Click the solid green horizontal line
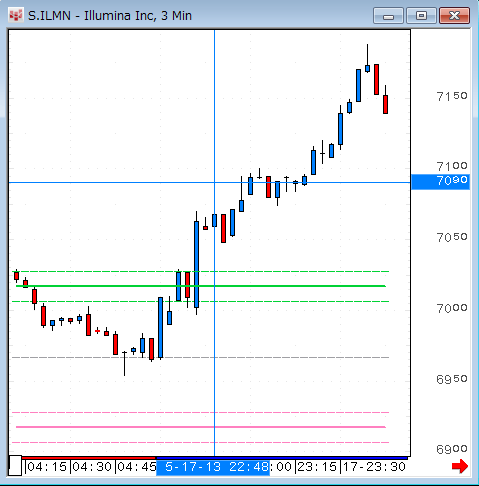This screenshot has height=486, width=479. (x=201, y=286)
